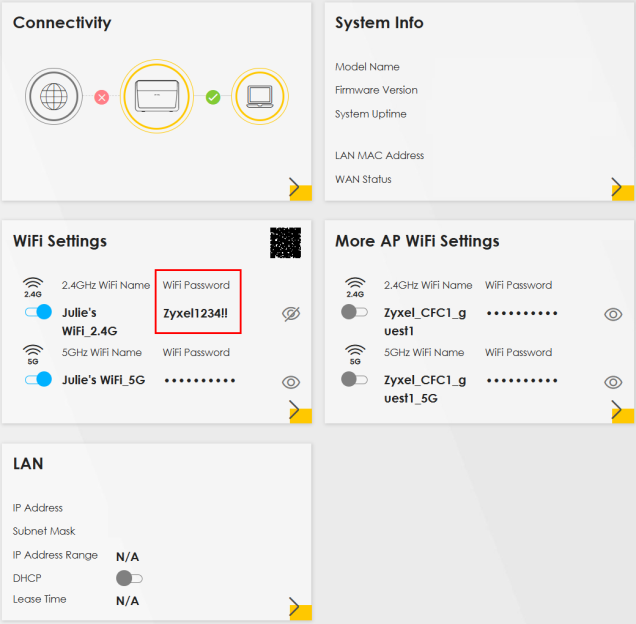Image resolution: width=636 pixels, height=624 pixels.
Task: Click the 2.4G WiFi signal icon in WiFi Settings
Action: pos(33,287)
